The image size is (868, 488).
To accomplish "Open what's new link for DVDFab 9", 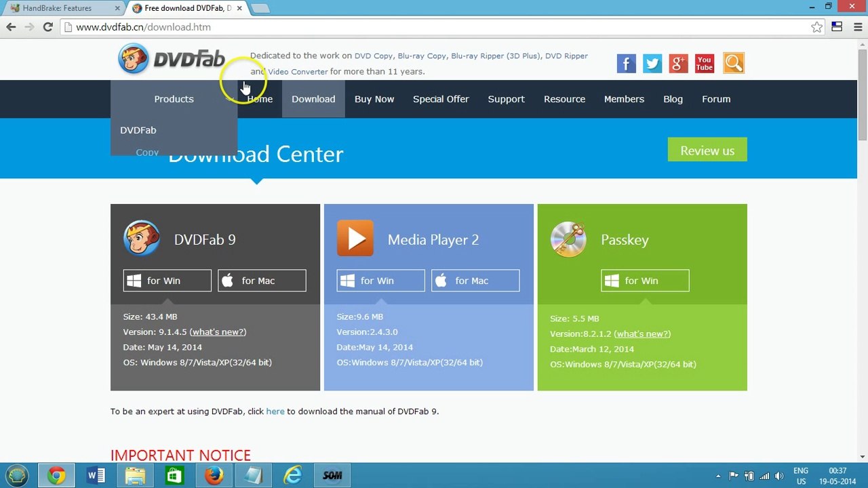I will click(x=218, y=332).
